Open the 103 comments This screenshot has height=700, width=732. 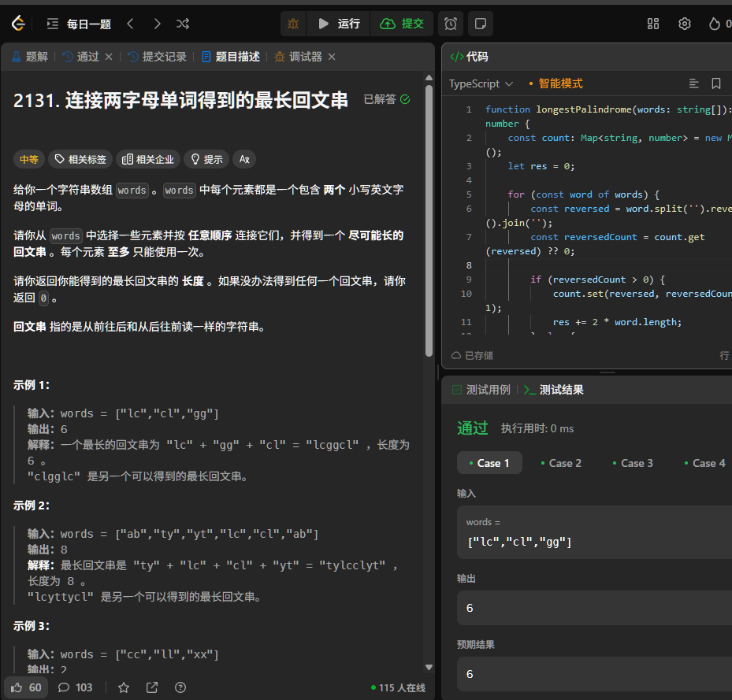click(x=75, y=687)
